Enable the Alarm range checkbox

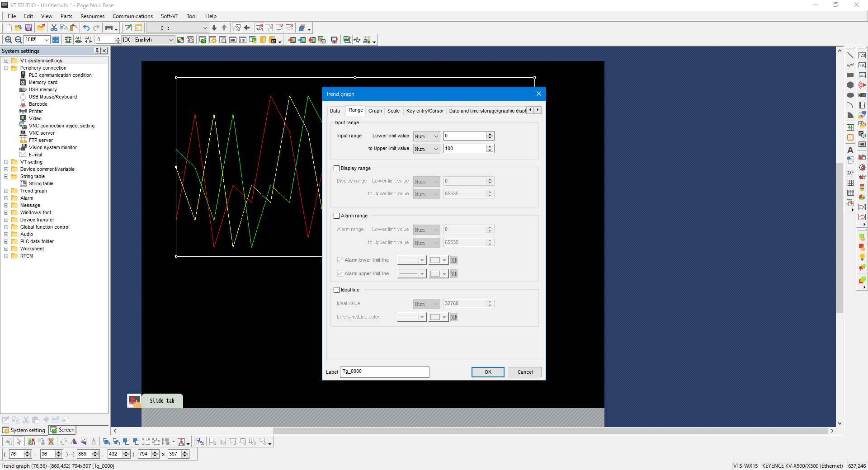pos(337,216)
